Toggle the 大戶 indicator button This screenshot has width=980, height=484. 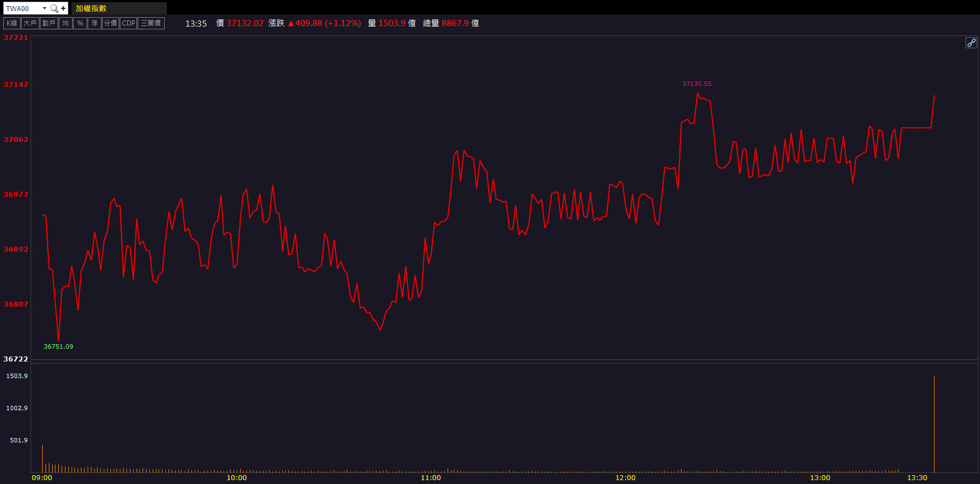click(x=30, y=23)
